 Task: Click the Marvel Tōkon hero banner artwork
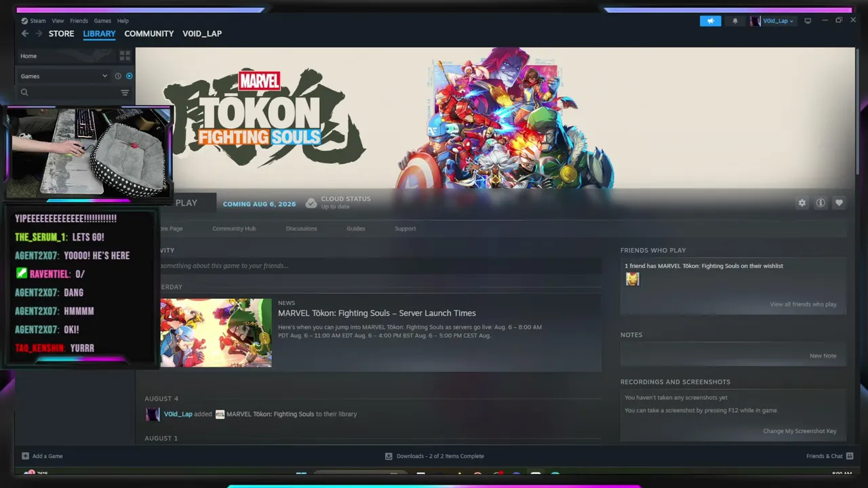495,118
